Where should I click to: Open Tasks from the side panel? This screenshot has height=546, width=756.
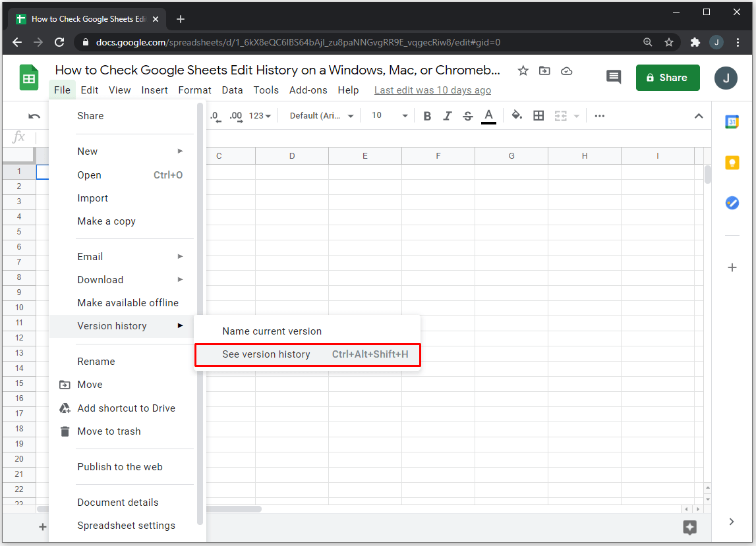[x=732, y=203]
